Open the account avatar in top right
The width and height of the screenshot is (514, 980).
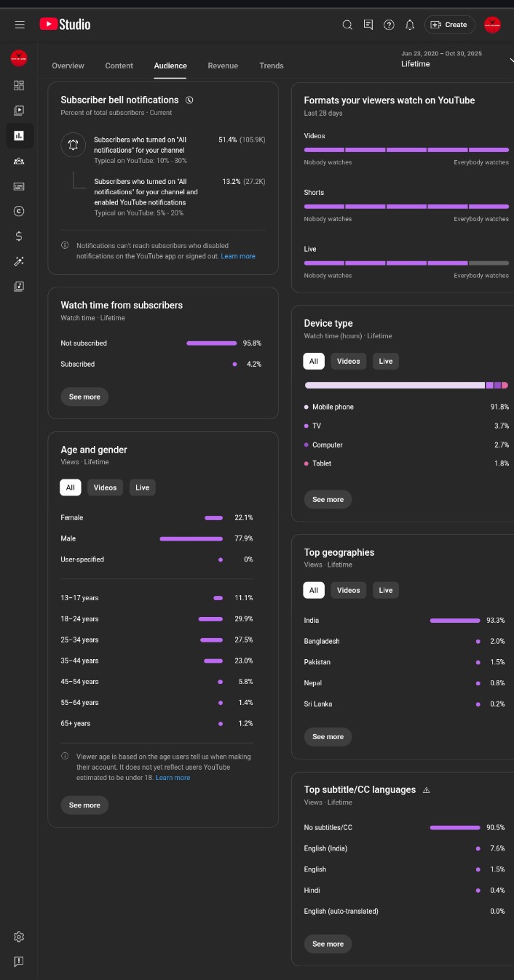(492, 25)
